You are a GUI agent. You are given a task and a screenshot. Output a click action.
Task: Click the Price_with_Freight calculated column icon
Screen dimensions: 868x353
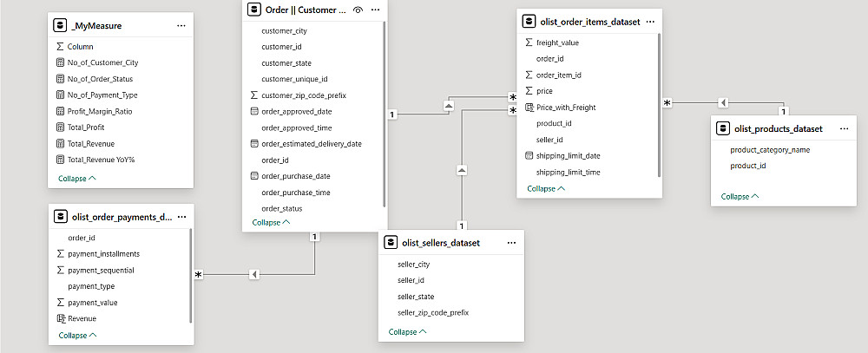pyautogui.click(x=529, y=108)
